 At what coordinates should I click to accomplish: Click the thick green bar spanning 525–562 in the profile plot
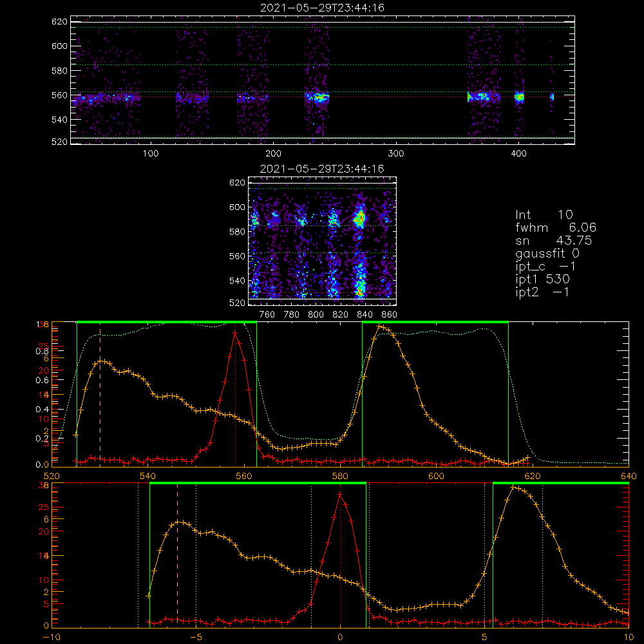[x=167, y=323]
